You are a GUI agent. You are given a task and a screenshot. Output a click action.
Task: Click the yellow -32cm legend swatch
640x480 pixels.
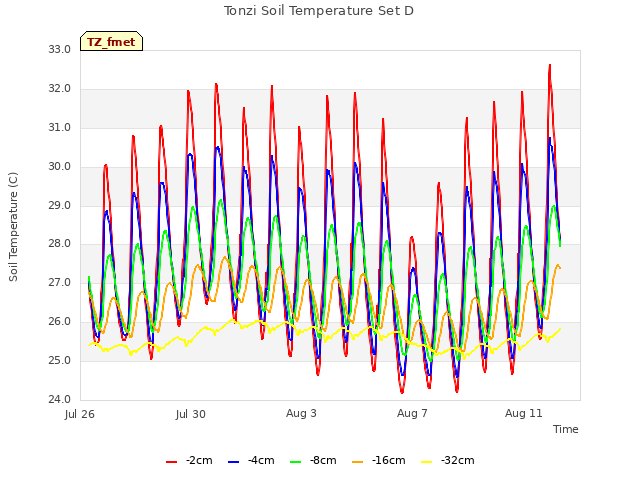coord(427,462)
